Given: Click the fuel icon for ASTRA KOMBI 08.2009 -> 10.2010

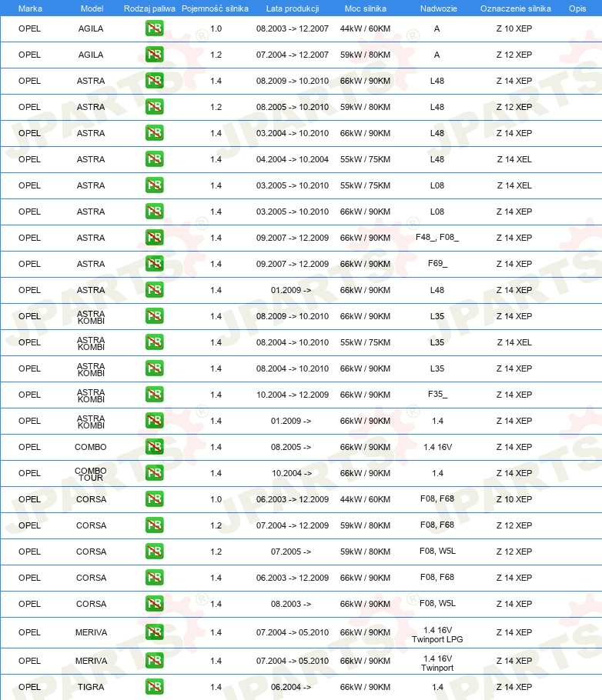Looking at the screenshot, I should [154, 316].
